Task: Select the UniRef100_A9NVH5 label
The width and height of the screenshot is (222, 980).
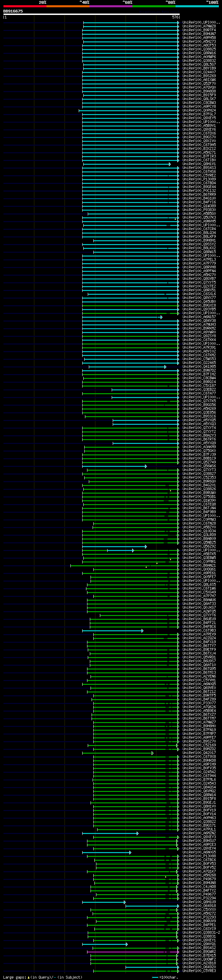Action: (x=199, y=221)
